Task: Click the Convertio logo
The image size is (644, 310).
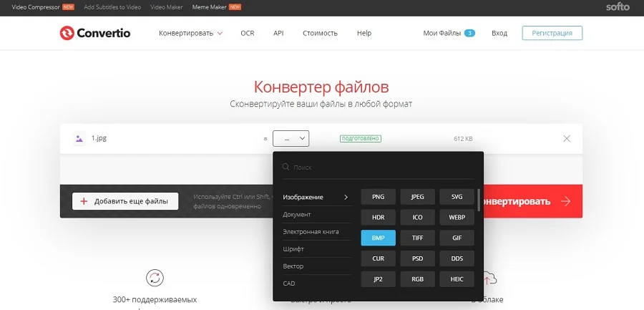Action: click(x=95, y=33)
